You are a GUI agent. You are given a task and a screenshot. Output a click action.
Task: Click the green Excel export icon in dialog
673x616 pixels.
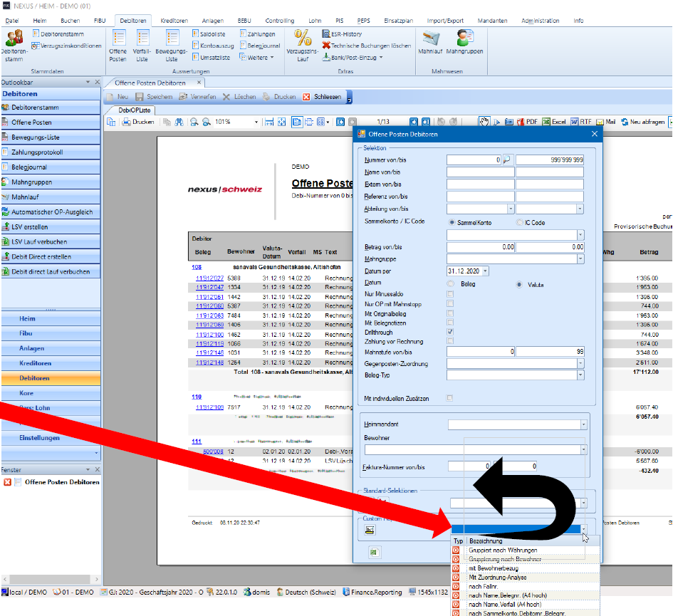tap(374, 553)
